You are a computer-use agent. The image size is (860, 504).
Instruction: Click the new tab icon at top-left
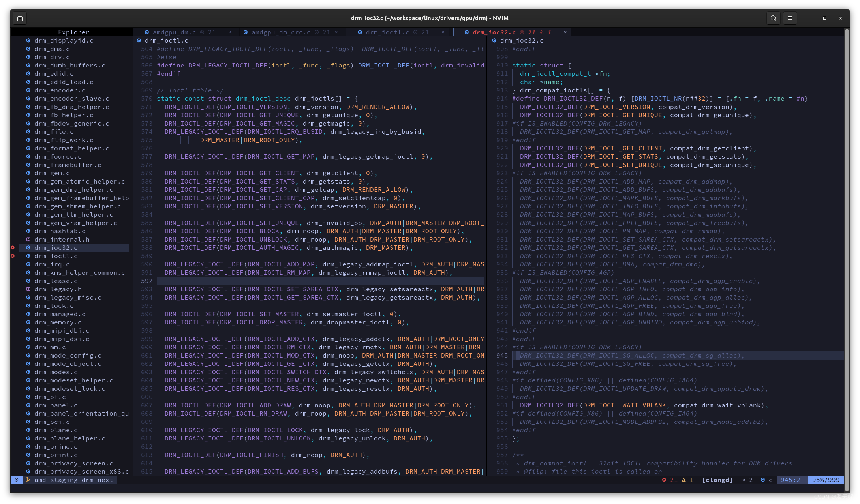coord(20,18)
